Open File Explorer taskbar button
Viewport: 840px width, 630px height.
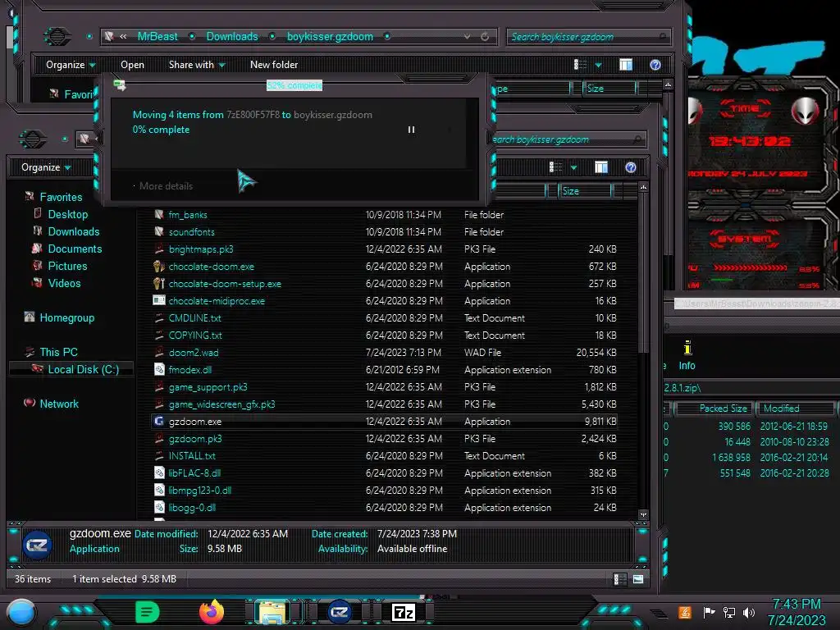(272, 612)
